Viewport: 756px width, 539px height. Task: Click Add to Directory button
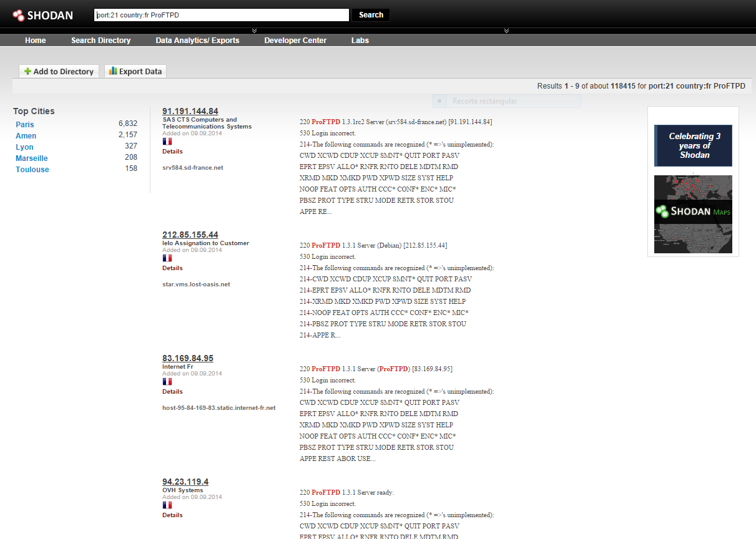pos(59,71)
